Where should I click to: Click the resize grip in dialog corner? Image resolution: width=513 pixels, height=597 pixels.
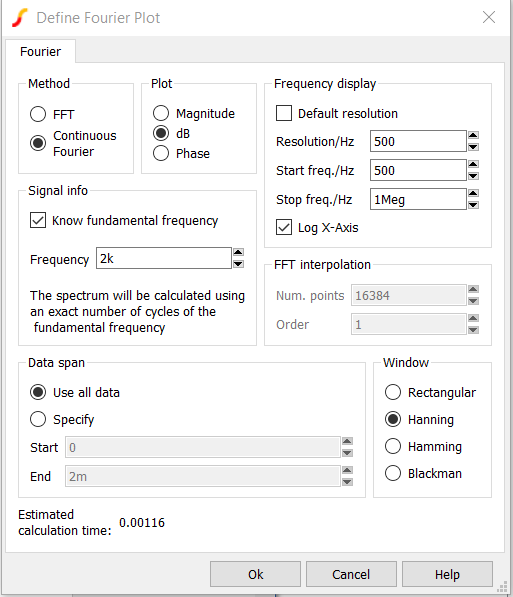[x=503, y=587]
